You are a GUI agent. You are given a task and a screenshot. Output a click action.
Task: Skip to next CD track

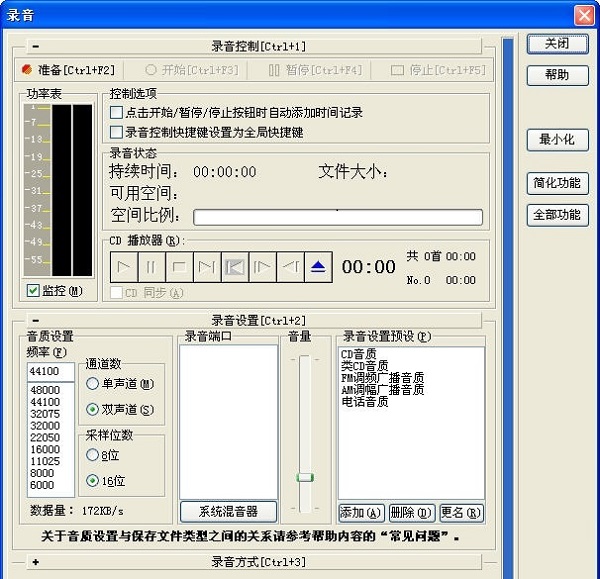click(x=207, y=267)
